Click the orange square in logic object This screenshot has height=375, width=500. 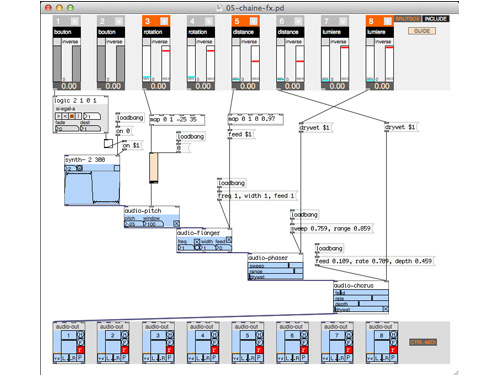pos(72,116)
